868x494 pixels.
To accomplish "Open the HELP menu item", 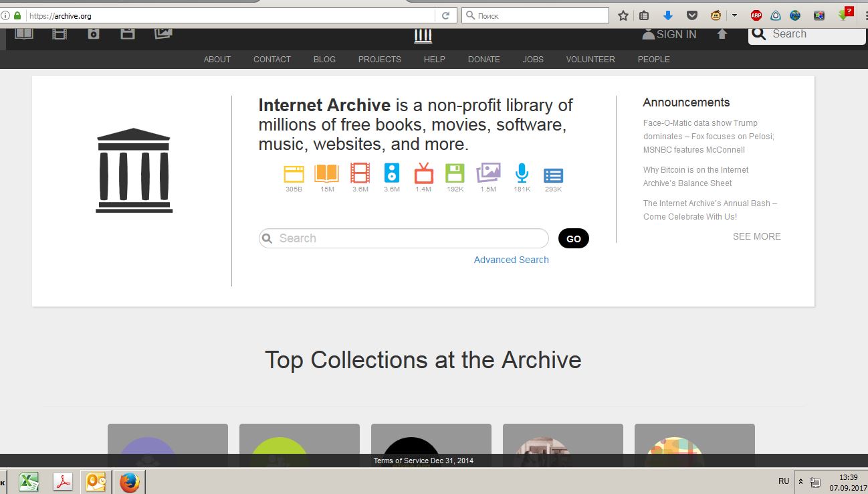I will pyautogui.click(x=435, y=59).
